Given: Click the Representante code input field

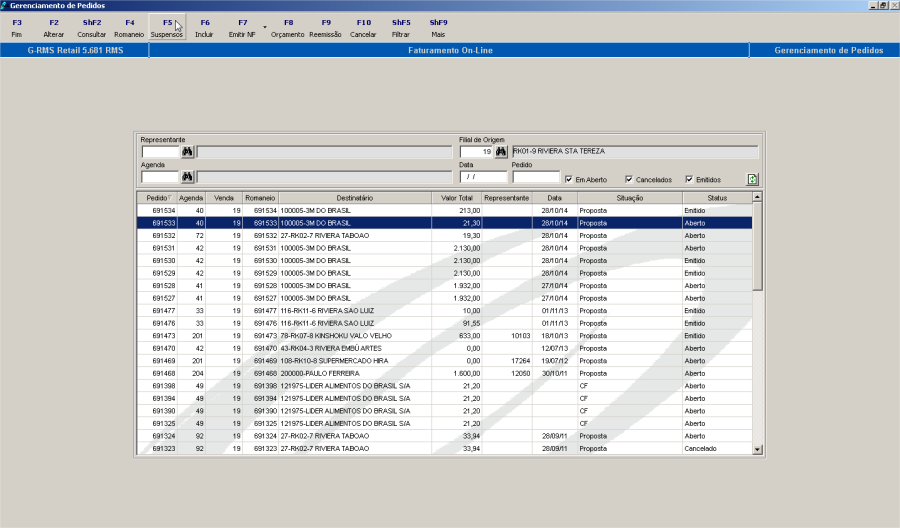Looking at the screenshot, I should (161, 152).
